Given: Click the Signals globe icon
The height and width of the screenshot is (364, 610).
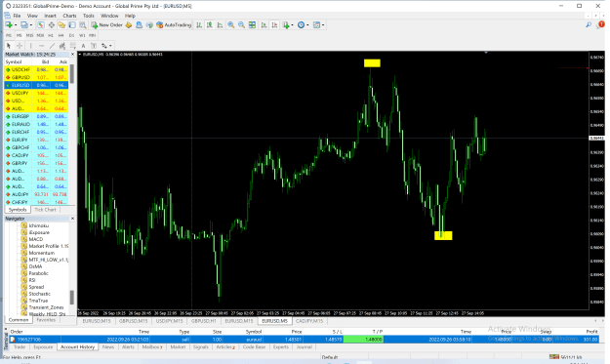Looking at the screenshot, I should (149, 25).
